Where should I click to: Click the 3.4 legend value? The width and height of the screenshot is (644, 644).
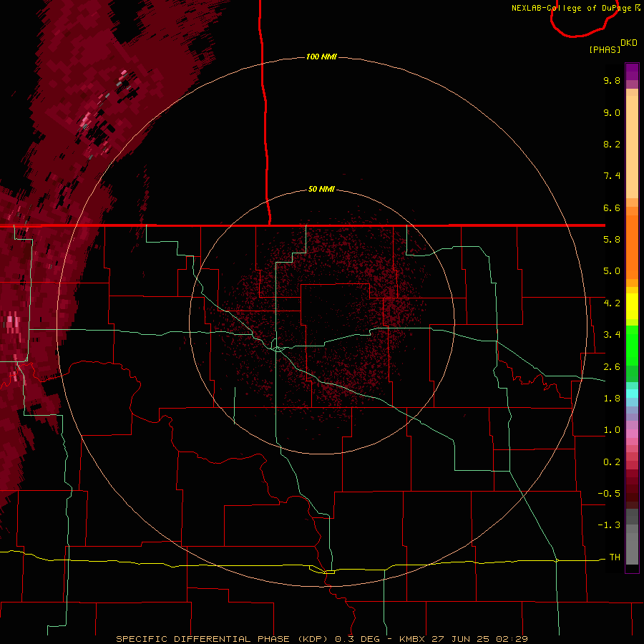[612, 335]
